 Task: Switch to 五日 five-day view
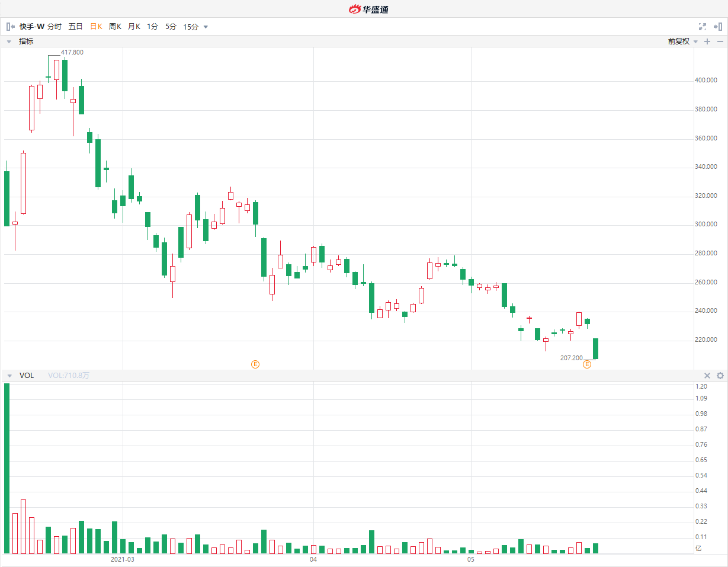[75, 27]
